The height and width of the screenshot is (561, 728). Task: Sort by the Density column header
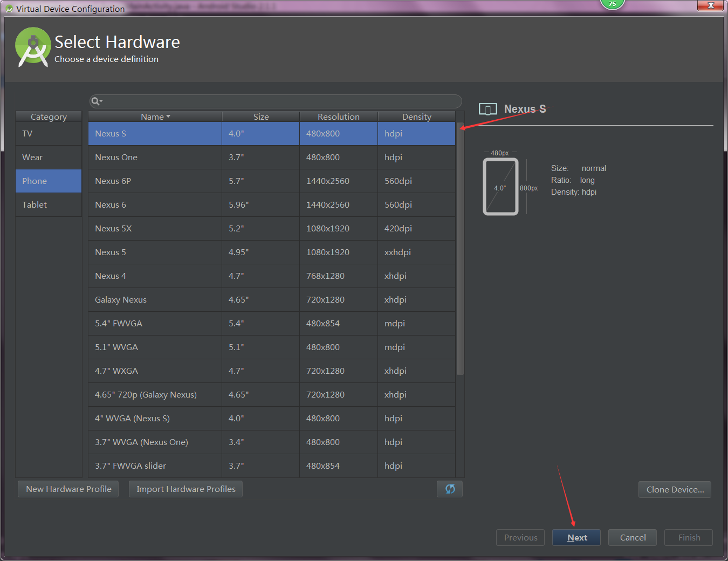click(417, 117)
